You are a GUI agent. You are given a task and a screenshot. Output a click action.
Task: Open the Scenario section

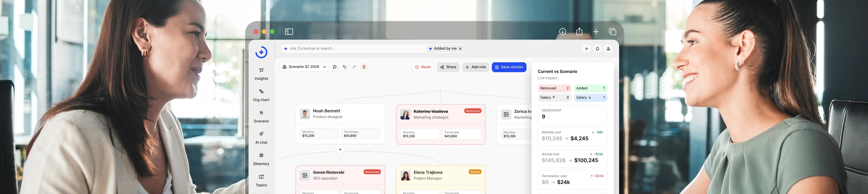click(x=261, y=116)
